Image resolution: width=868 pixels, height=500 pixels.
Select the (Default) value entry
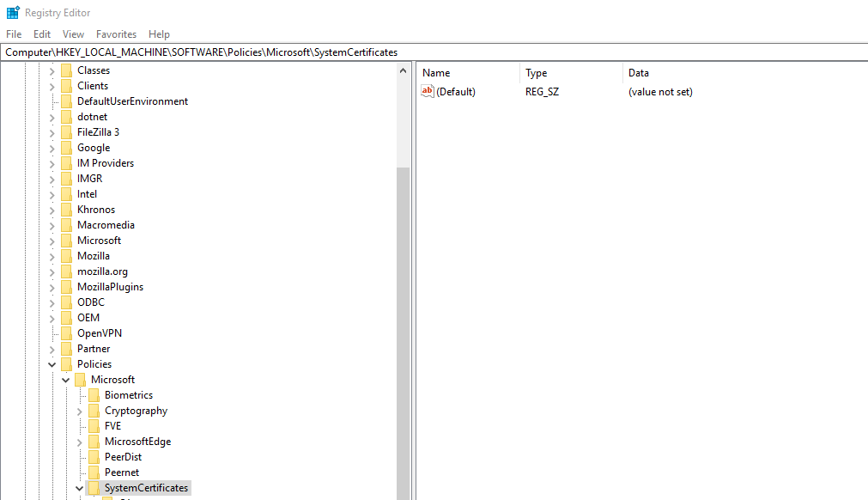click(x=456, y=92)
